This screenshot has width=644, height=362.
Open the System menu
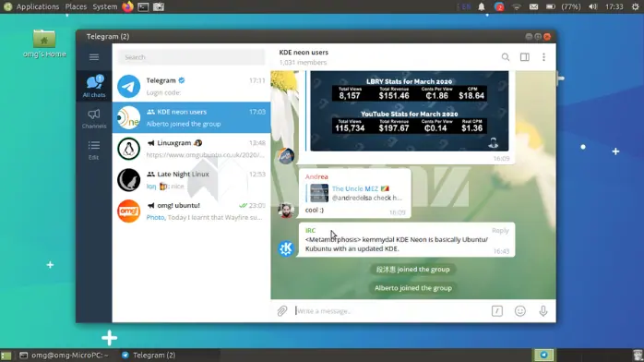105,6
